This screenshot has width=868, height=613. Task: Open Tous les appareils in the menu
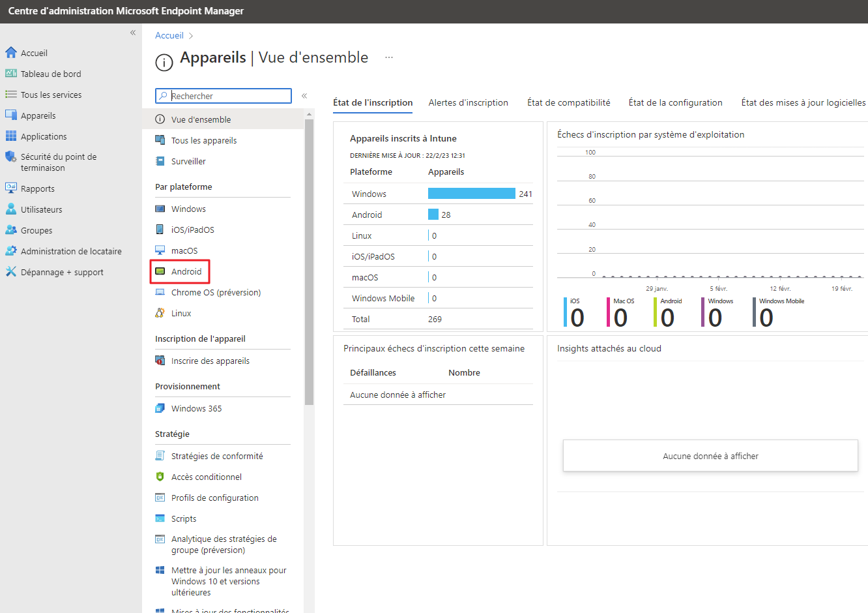(204, 140)
